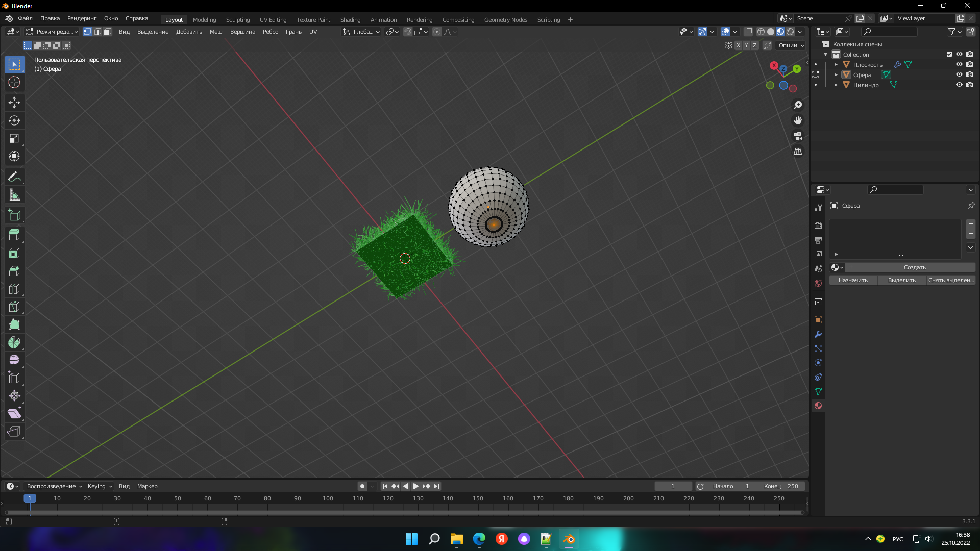The image size is (980, 551).
Task: Open the Меш menu
Action: pyautogui.click(x=216, y=32)
